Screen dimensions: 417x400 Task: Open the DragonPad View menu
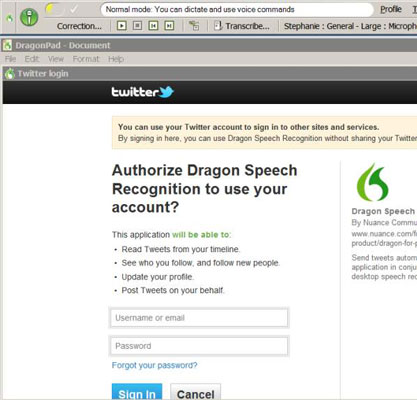pos(56,59)
